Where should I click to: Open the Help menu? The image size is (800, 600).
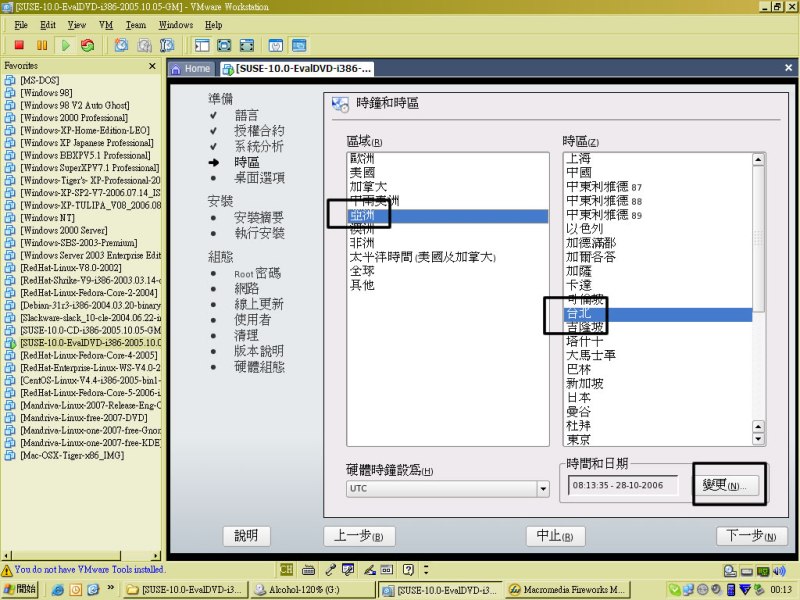pyautogui.click(x=213, y=24)
